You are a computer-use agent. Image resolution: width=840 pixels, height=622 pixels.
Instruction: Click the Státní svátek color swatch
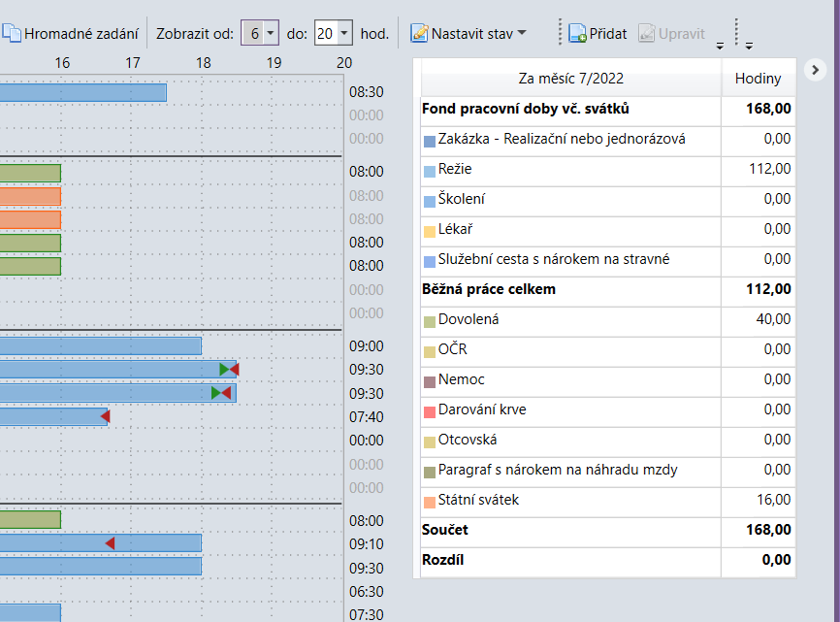coord(430,502)
